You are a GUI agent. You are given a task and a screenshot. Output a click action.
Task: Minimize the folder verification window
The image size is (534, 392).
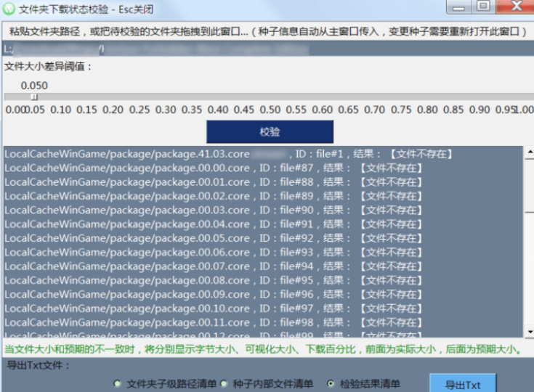pos(457,8)
